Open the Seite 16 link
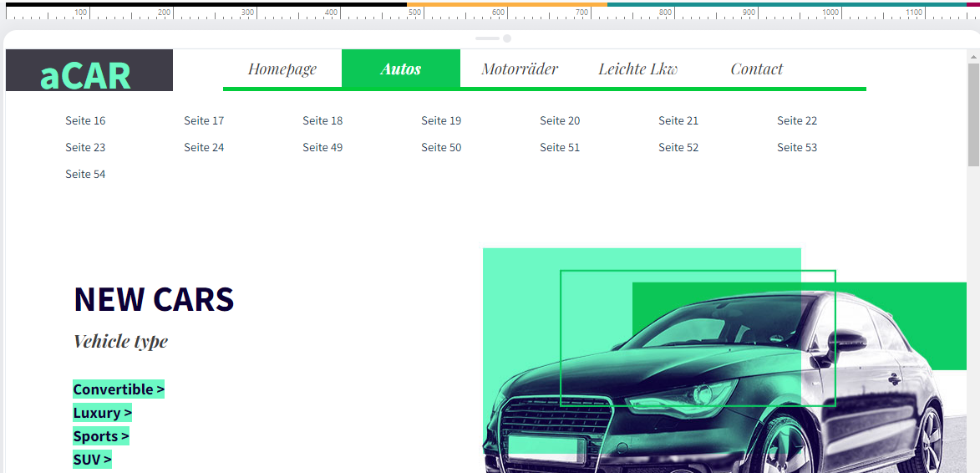This screenshot has width=980, height=473. 85,121
